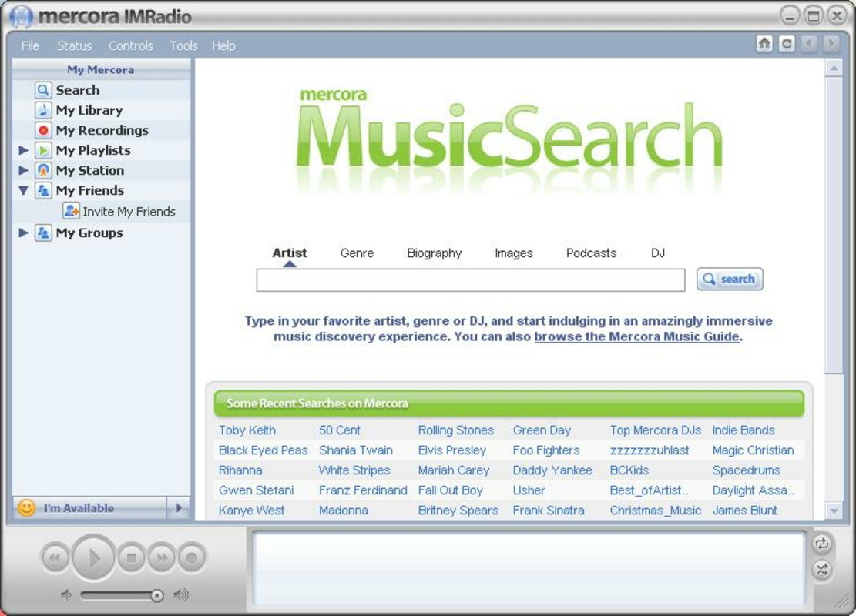Go to the Home page icon
Viewport: 856px width, 616px height.
point(764,44)
